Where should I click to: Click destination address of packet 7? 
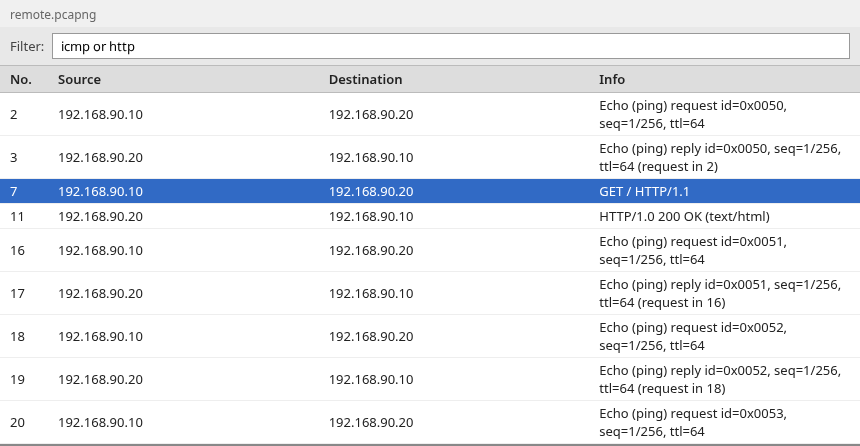tap(371, 191)
